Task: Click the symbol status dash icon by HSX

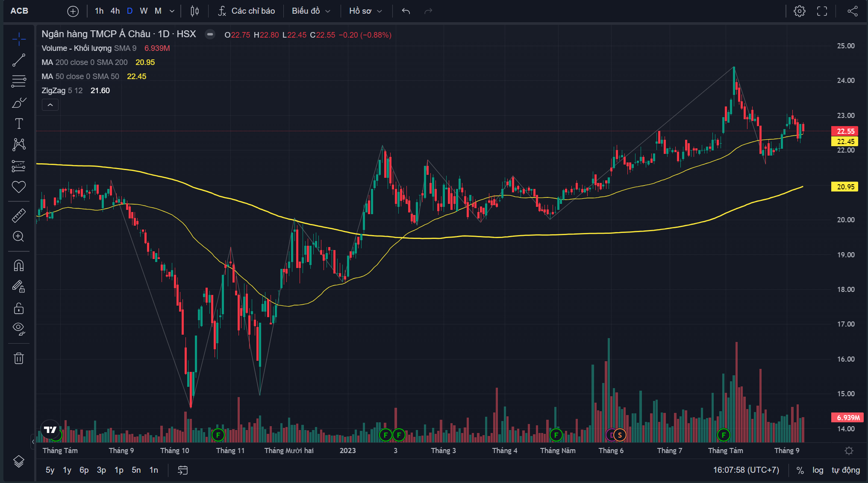Action: pyautogui.click(x=210, y=34)
